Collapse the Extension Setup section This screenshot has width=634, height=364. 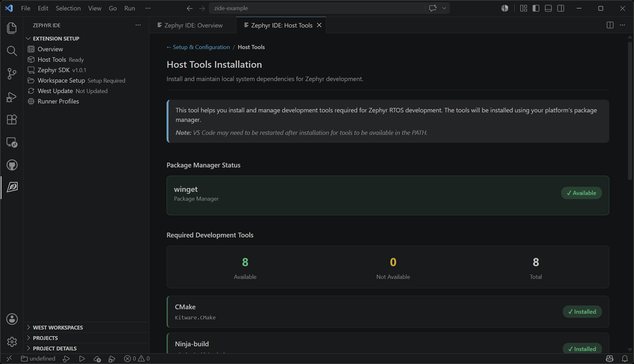86,38
